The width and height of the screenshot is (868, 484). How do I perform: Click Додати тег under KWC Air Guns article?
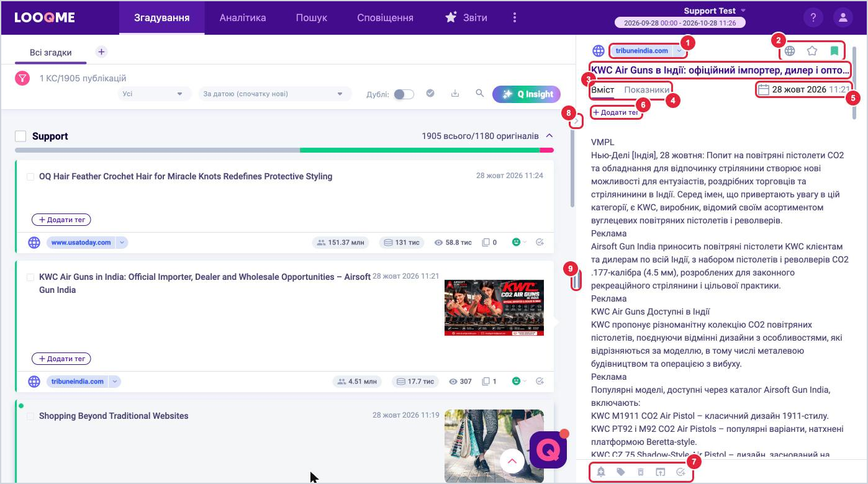point(61,359)
